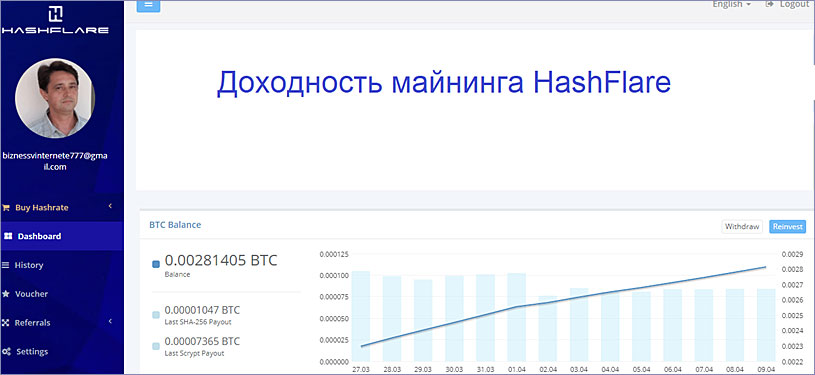Click the Dashboard grid icon
Viewport: 815px width, 375px height.
[8, 236]
